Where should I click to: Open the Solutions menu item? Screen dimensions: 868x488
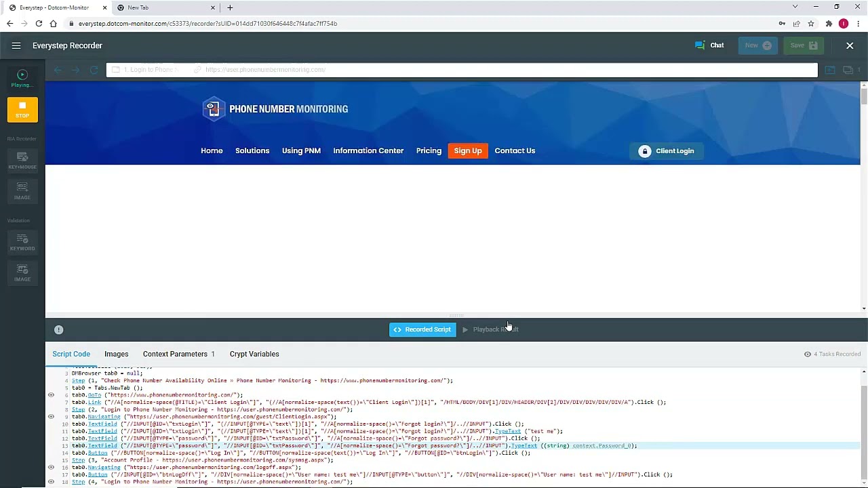click(x=252, y=150)
